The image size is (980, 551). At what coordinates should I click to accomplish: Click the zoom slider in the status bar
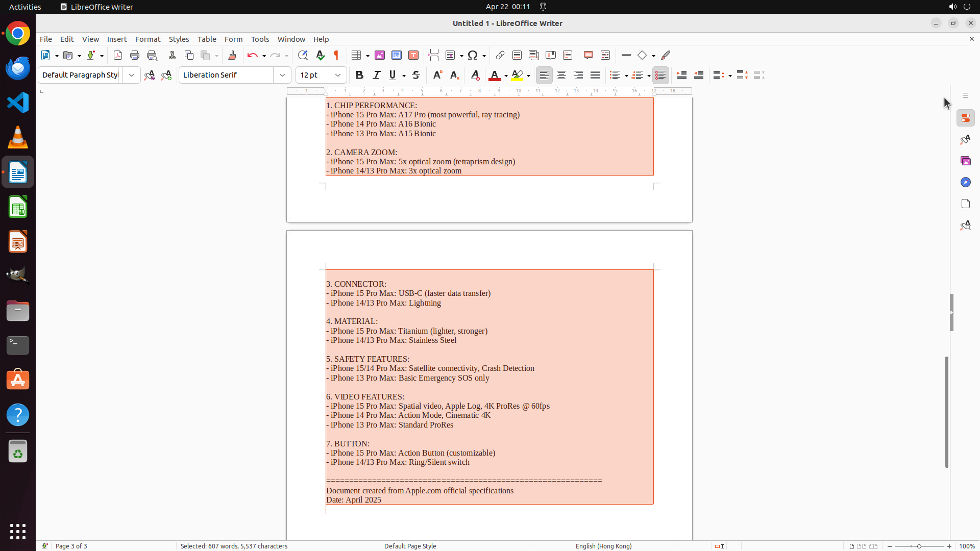pos(919,546)
